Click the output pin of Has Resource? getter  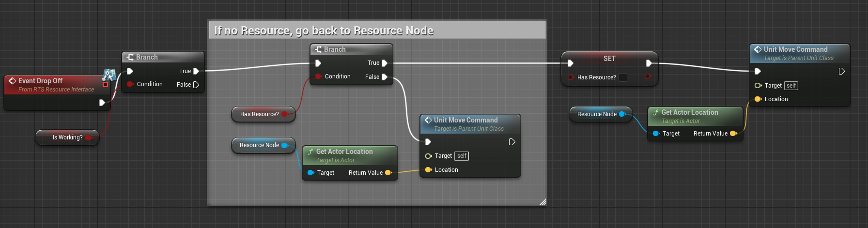click(x=285, y=114)
